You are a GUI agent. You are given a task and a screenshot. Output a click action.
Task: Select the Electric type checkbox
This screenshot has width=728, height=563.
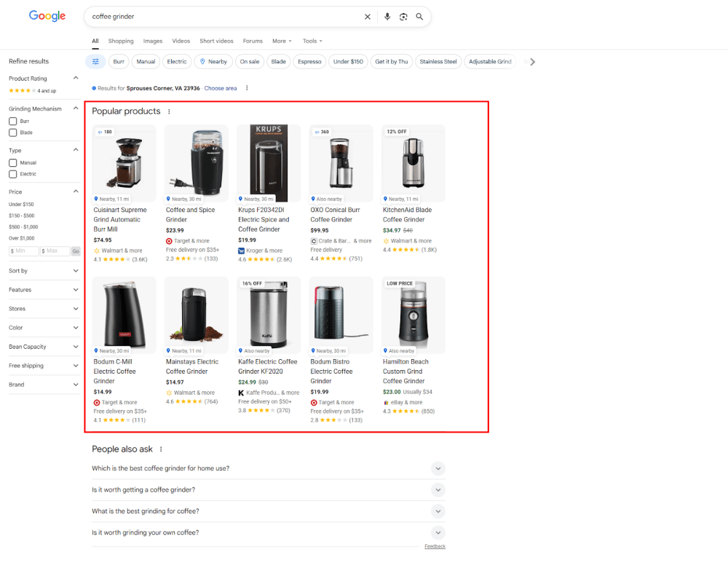point(12,176)
